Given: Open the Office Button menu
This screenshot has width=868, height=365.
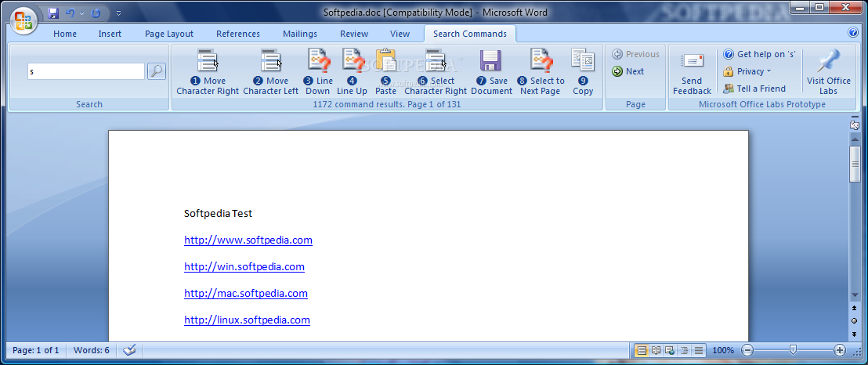Looking at the screenshot, I should (x=24, y=22).
